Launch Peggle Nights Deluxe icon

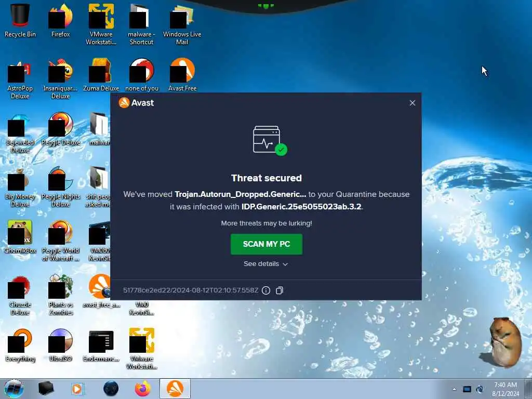(60, 187)
